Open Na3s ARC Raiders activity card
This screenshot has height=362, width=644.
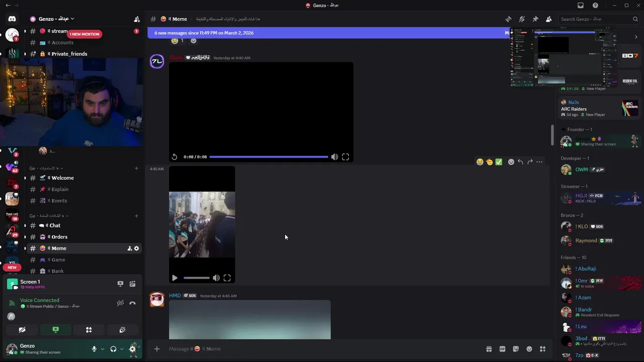click(600, 109)
